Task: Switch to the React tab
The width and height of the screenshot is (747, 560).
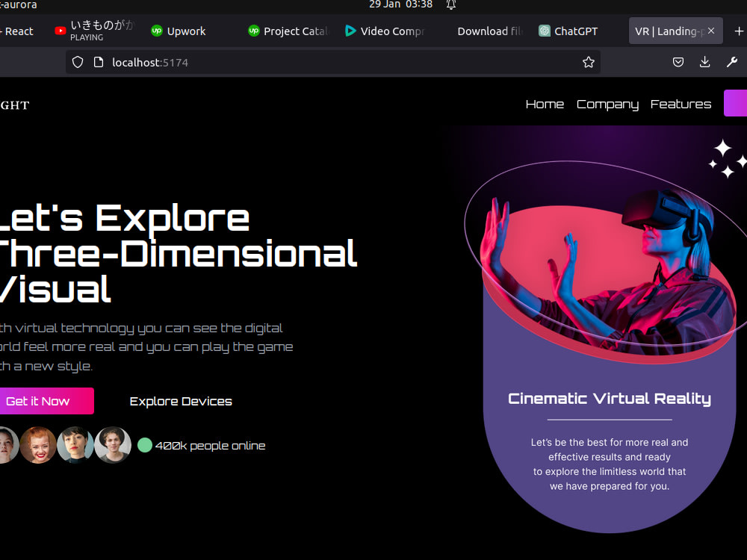Action: pyautogui.click(x=19, y=31)
